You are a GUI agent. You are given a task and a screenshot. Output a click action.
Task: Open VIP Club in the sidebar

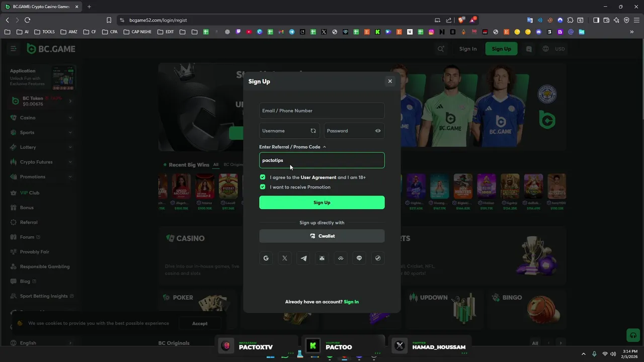(x=41, y=193)
